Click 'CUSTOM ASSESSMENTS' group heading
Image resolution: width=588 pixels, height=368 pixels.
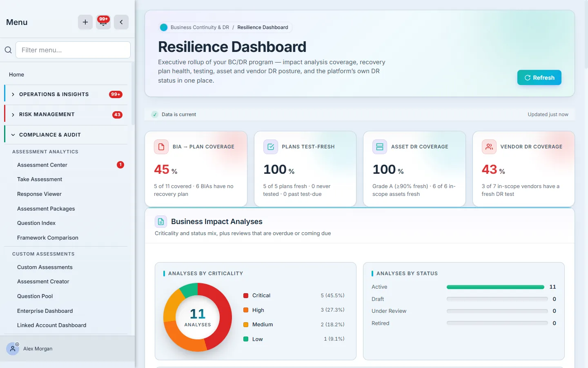point(43,254)
